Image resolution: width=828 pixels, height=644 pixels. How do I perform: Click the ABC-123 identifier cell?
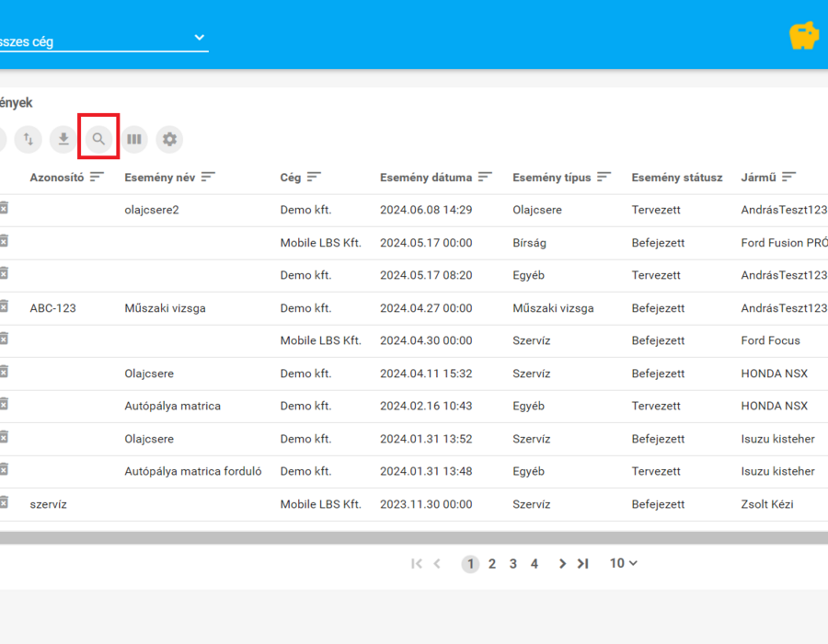[x=52, y=308]
